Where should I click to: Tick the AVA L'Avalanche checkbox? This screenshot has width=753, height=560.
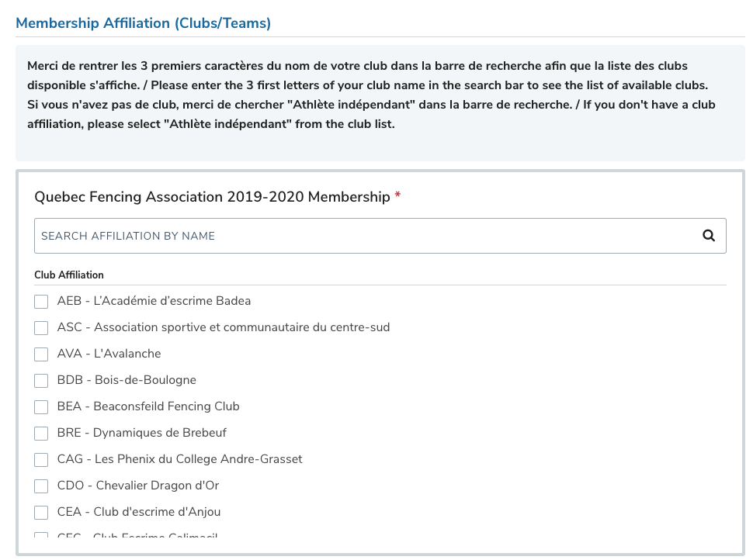coord(41,354)
